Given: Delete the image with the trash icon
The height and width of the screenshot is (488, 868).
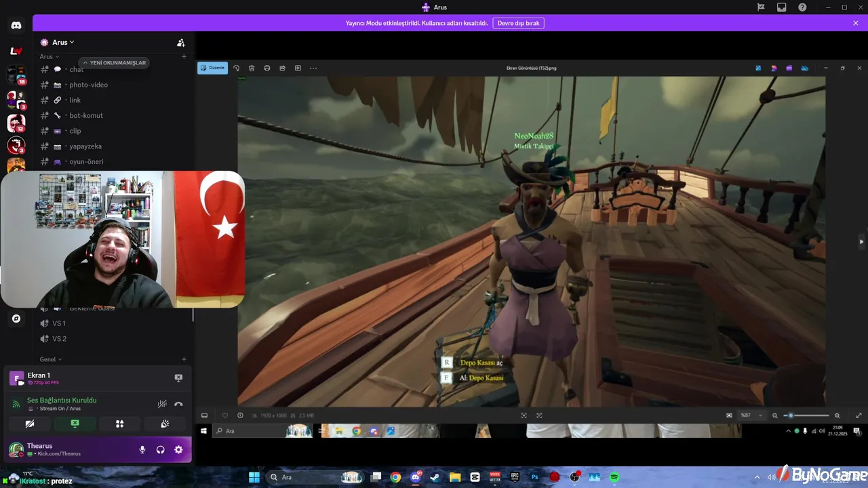Looking at the screenshot, I should 252,68.
